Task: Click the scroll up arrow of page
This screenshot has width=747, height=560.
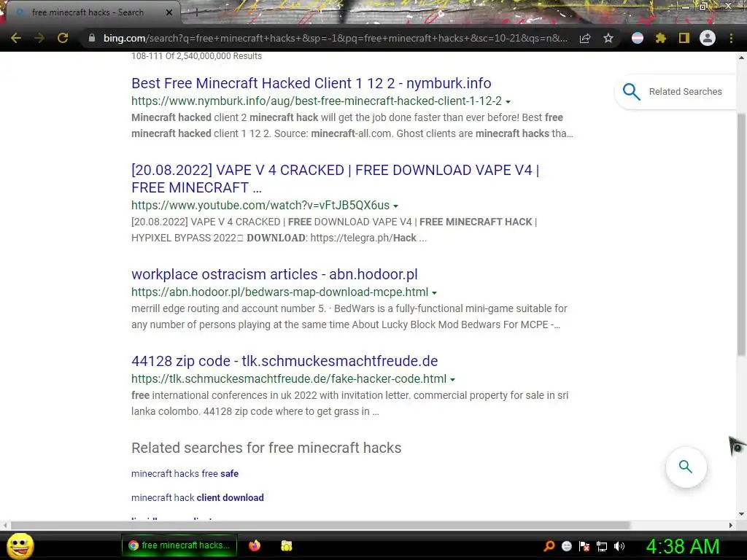Action: click(x=741, y=58)
